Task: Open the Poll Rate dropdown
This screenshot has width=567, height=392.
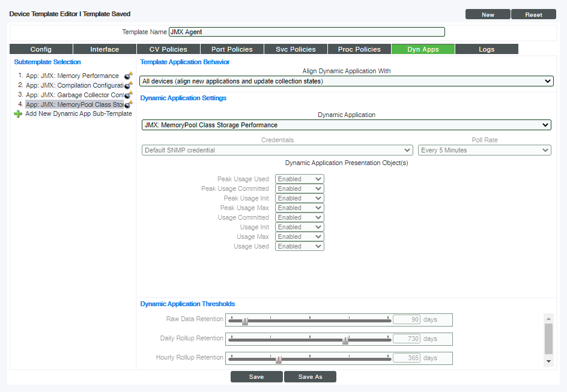Action: coord(485,150)
